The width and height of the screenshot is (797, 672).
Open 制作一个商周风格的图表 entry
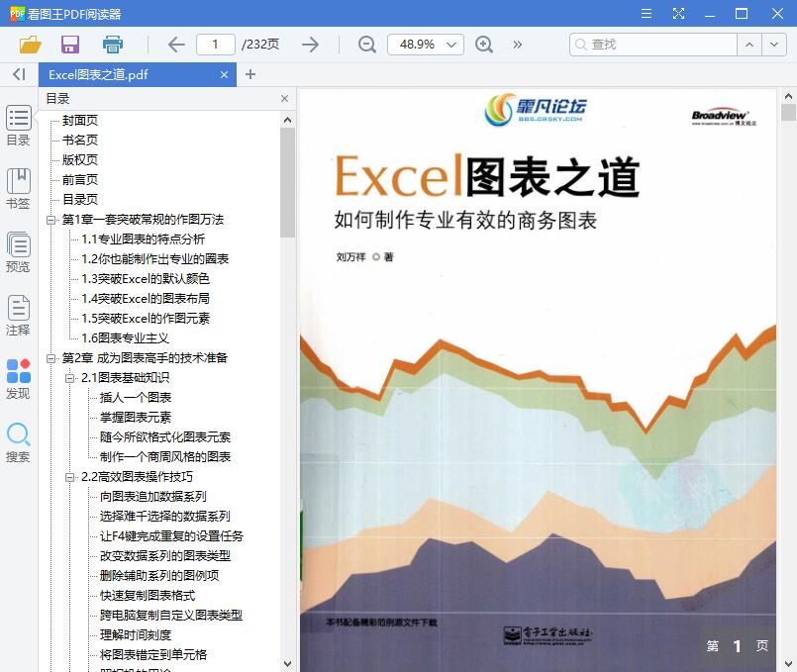[x=165, y=457]
